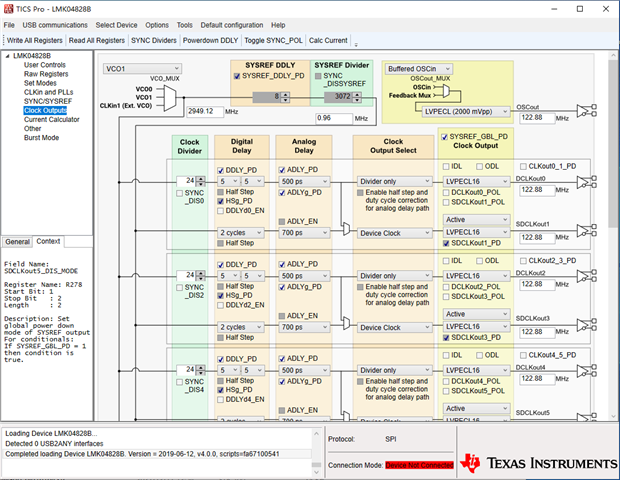This screenshot has height=480, width=620.
Task: Select Raw Registers in the tree
Action: pos(46,74)
